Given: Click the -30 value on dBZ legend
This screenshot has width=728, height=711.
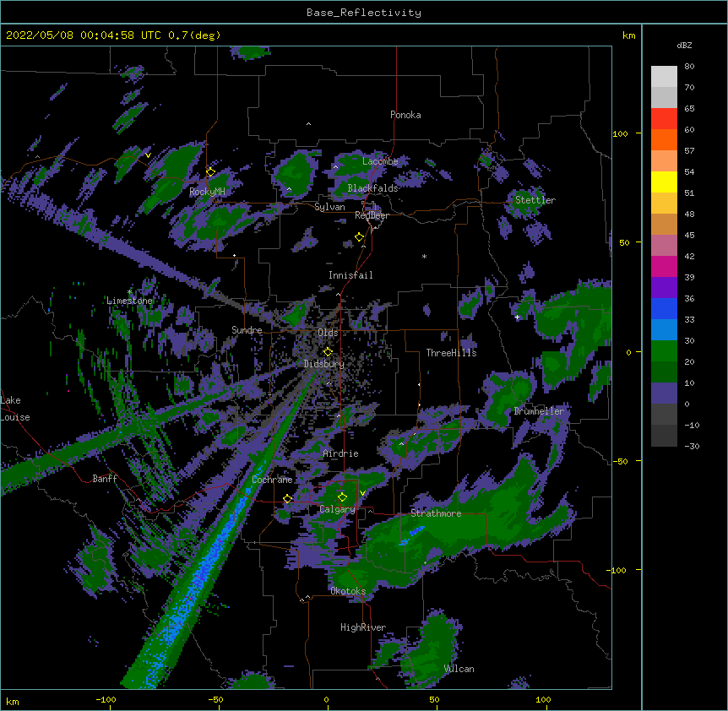Looking at the screenshot, I should 692,447.
